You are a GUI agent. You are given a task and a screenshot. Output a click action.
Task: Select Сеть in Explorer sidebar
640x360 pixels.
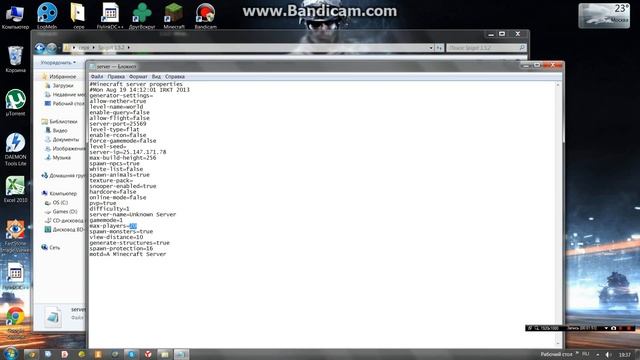[51, 247]
